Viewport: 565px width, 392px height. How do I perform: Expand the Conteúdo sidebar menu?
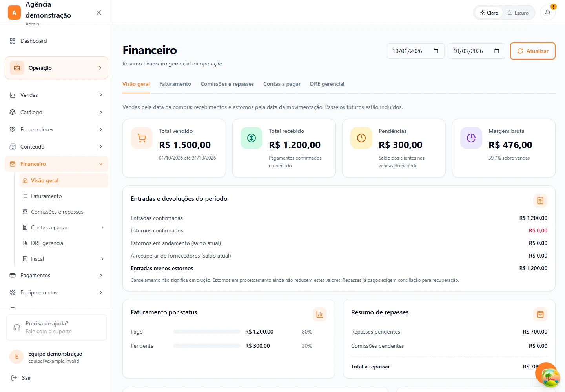click(56, 147)
